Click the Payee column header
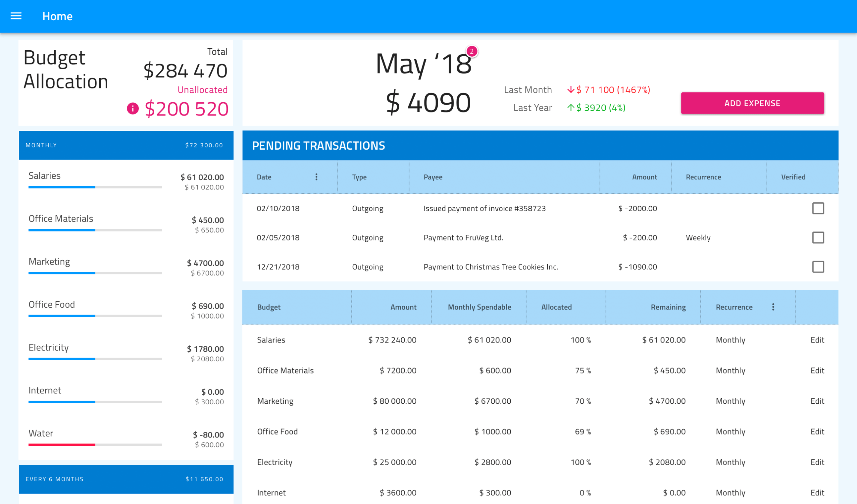Screen dimensions: 857x504 pyautogui.click(x=432, y=177)
